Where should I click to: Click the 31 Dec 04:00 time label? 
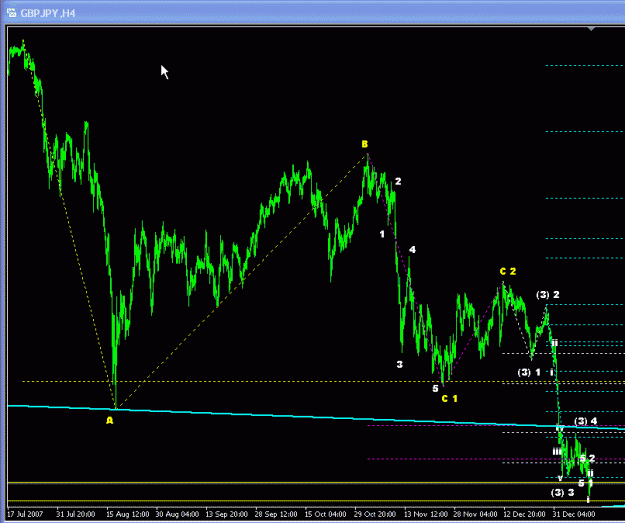coord(573,514)
